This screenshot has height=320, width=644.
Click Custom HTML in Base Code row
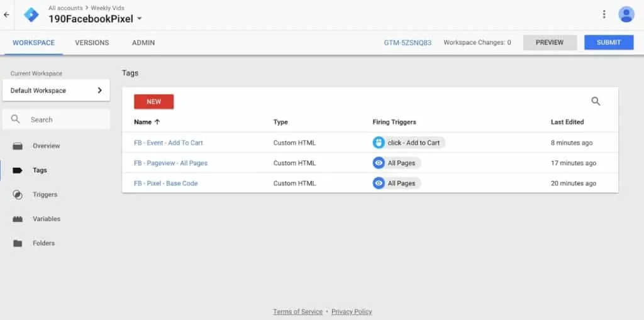(294, 183)
